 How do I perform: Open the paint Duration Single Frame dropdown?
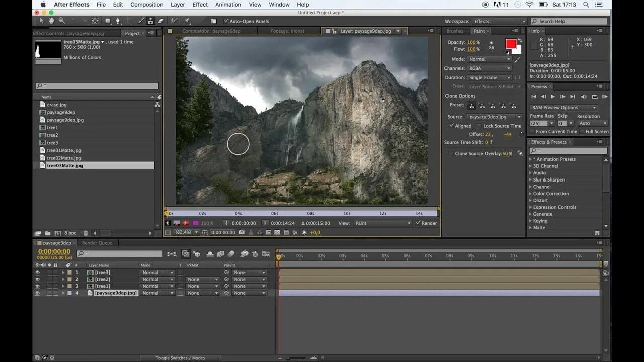coord(489,78)
